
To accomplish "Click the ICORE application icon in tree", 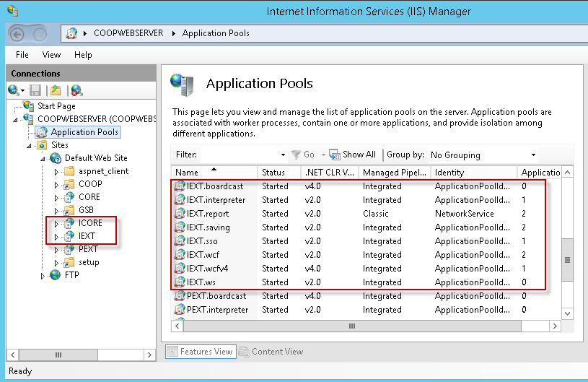I will pyautogui.click(x=69, y=223).
